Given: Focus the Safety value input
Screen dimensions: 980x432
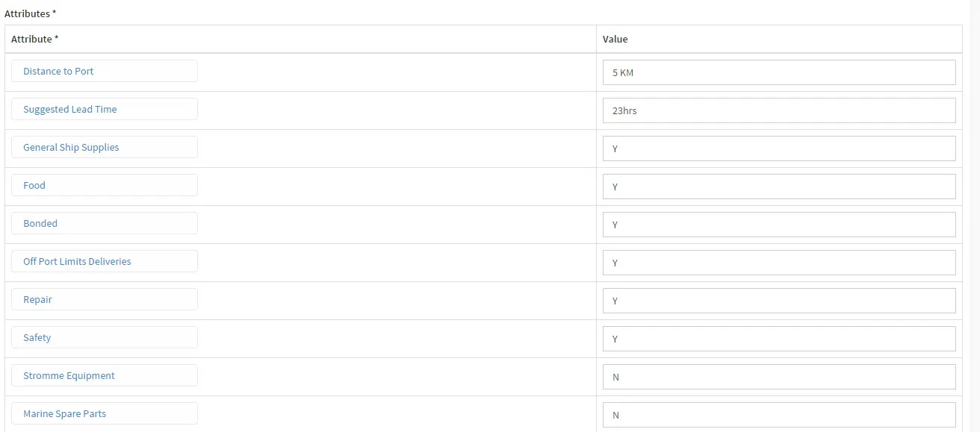Looking at the screenshot, I should coord(778,339).
